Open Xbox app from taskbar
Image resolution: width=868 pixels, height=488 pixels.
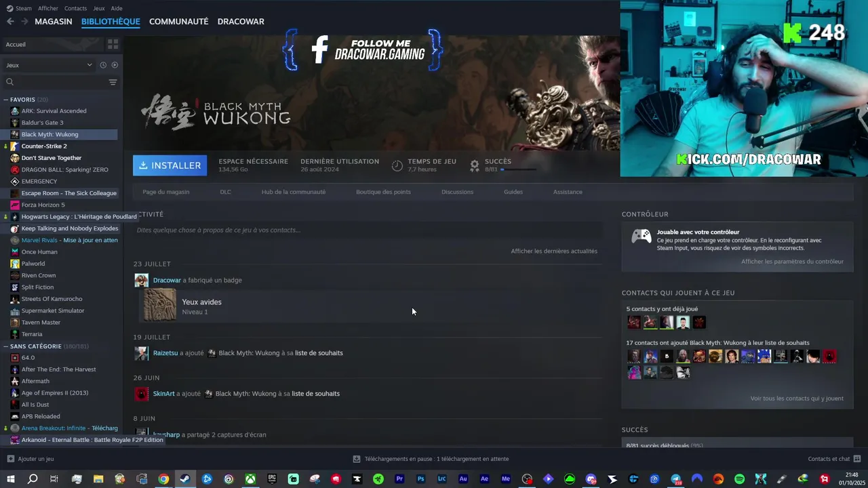(x=250, y=479)
